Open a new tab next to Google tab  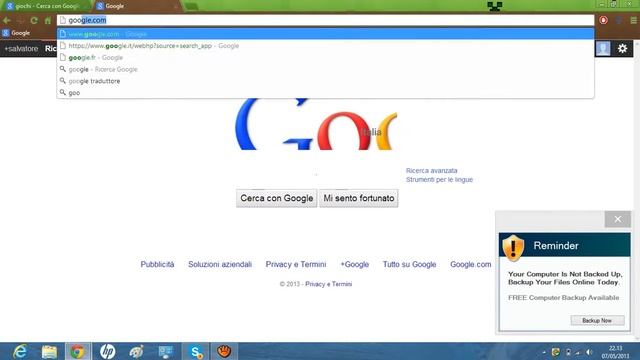(190, 6)
